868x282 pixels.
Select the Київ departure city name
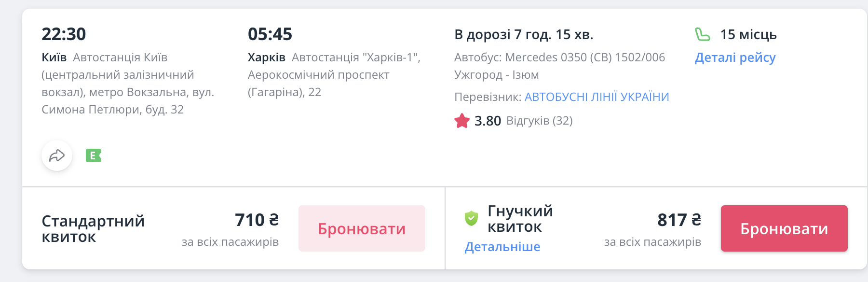coord(54,57)
